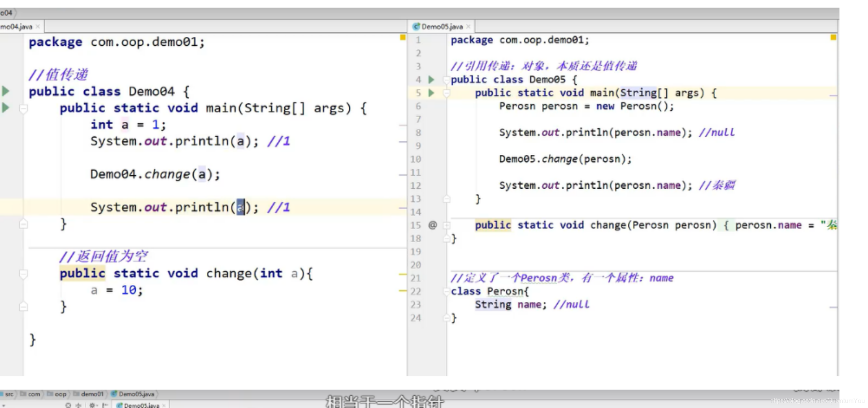The image size is (868, 408).
Task: Click 'Demo05.change(perosn);' call
Action: pos(565,159)
